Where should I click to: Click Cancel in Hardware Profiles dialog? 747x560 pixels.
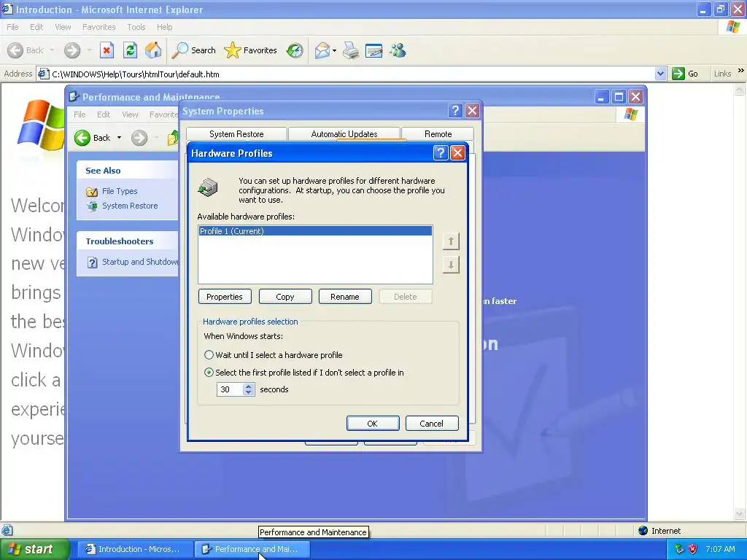point(432,424)
